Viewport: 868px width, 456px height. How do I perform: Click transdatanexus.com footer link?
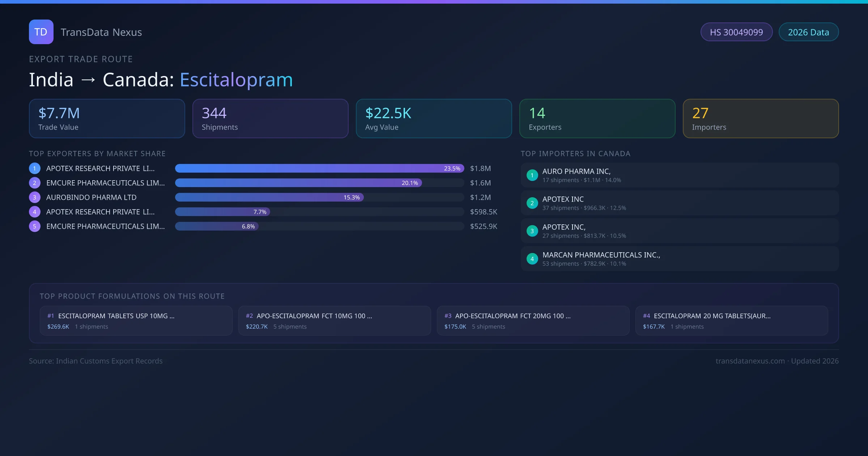[x=750, y=361]
